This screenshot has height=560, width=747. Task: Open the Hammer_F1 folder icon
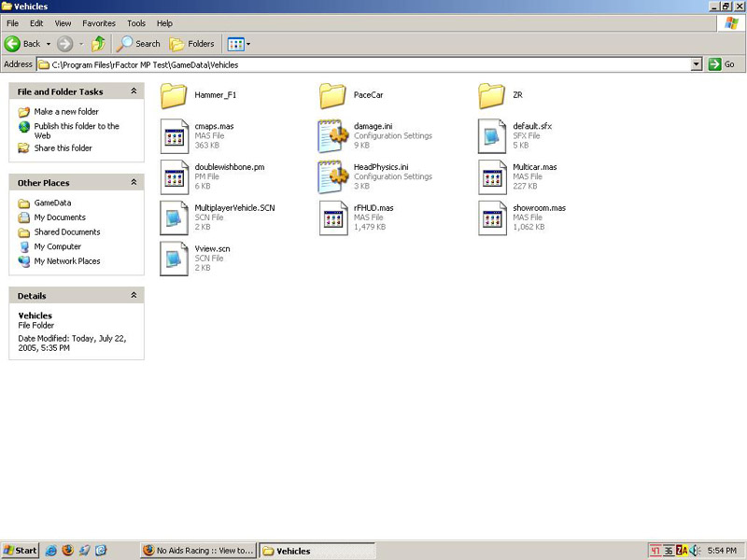coord(174,96)
